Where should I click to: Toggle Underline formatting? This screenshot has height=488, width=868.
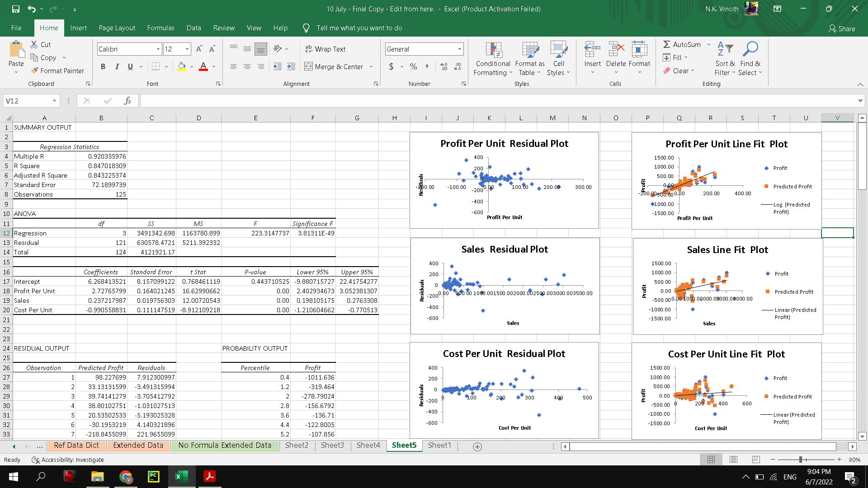coord(130,66)
